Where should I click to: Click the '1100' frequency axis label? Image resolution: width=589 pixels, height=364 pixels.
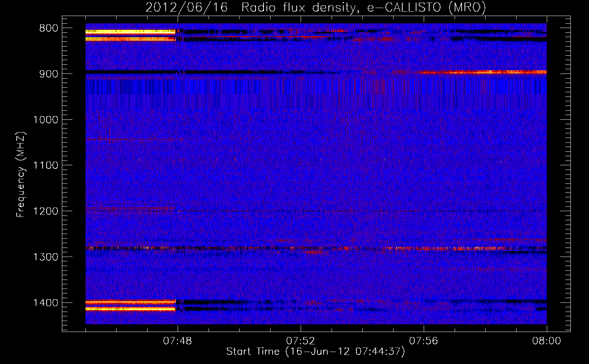pyautogui.click(x=46, y=166)
